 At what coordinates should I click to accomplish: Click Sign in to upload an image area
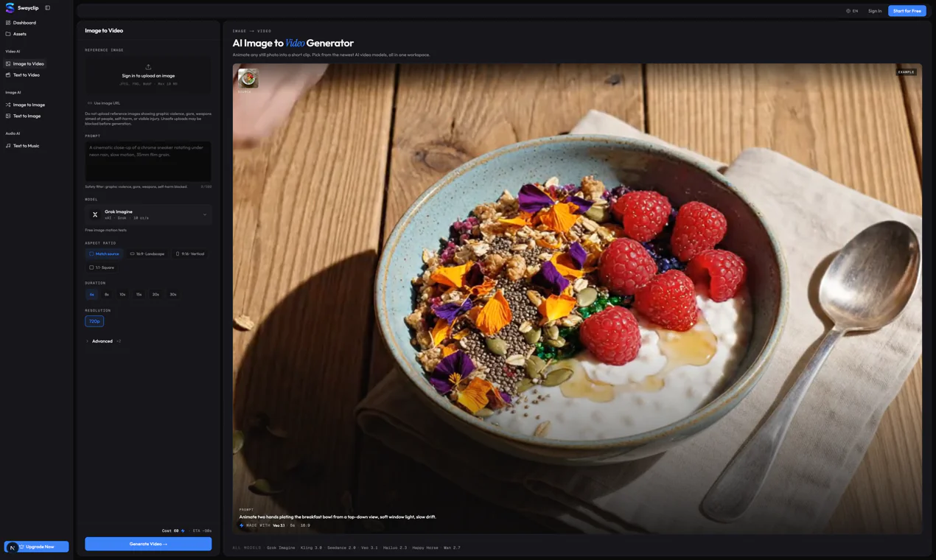(148, 74)
